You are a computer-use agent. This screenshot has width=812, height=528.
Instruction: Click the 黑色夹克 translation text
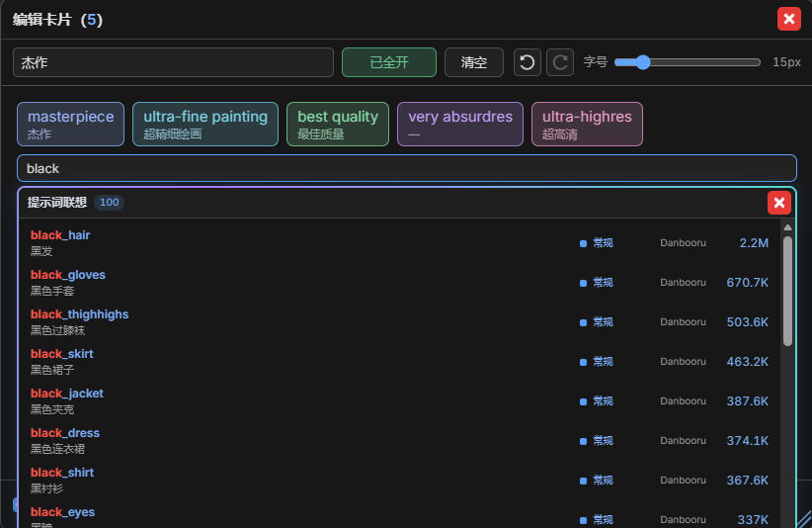[52, 409]
